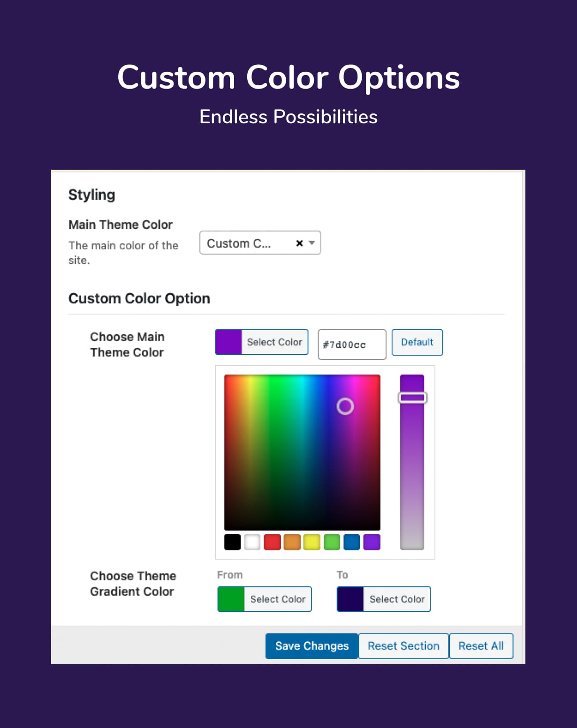Open the gradient To Select Color button

click(x=397, y=599)
